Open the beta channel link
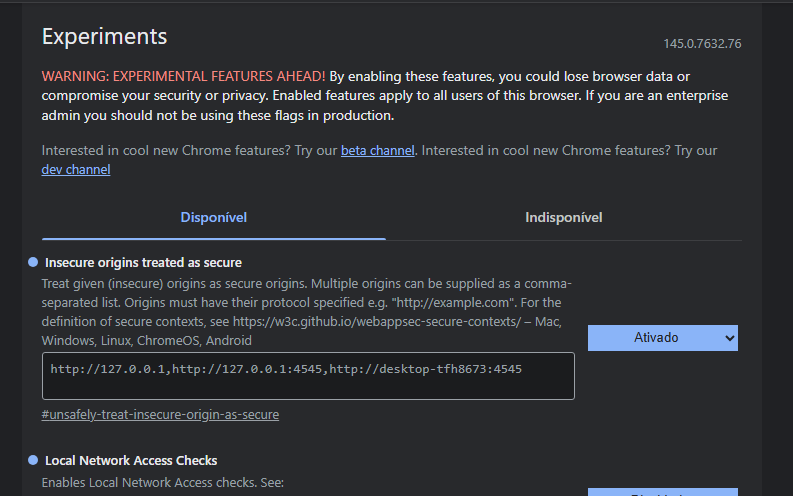 coord(376,151)
